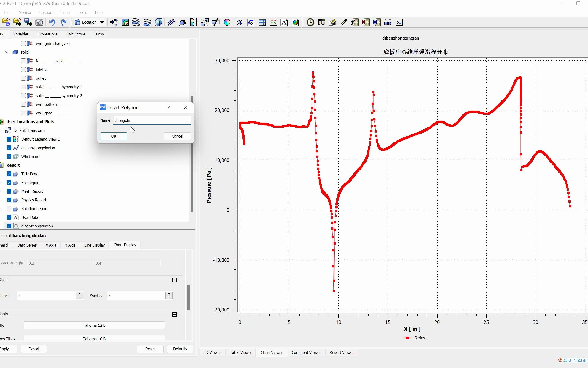Open the Timestep Selector clock icon

[310, 22]
